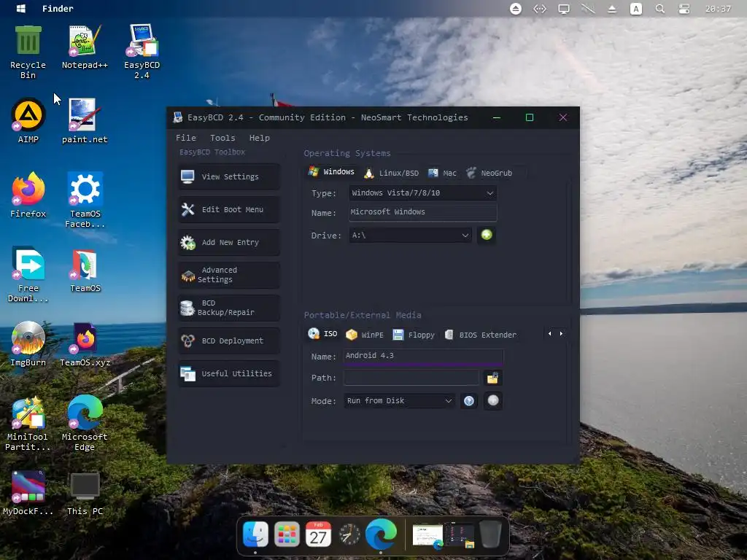This screenshot has width=747, height=560.
Task: Click the grey add button beside Mode
Action: pos(493,400)
